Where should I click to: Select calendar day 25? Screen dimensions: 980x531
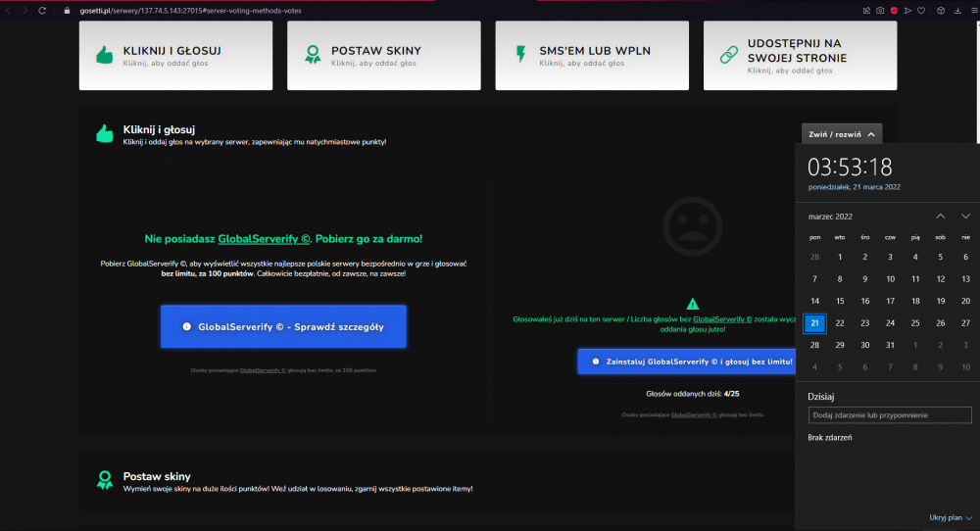coord(915,323)
